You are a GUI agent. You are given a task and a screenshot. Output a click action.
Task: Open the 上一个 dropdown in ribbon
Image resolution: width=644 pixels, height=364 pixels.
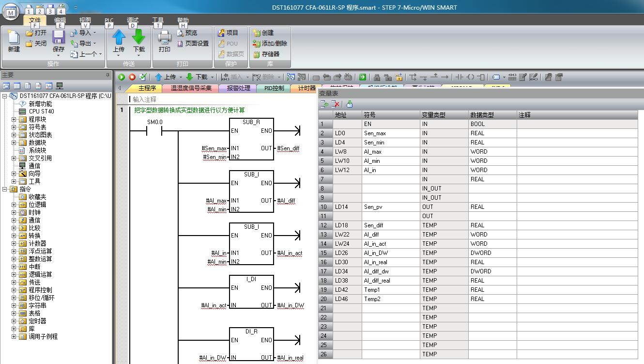coord(100,54)
